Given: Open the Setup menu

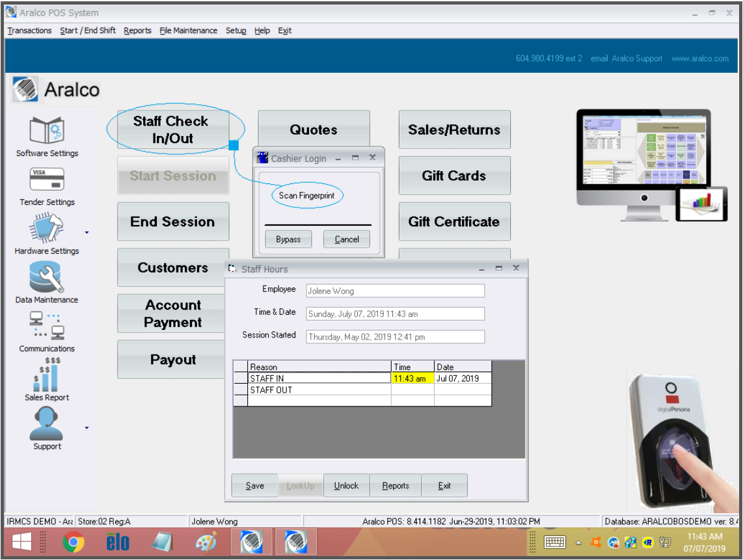Looking at the screenshot, I should (x=236, y=31).
